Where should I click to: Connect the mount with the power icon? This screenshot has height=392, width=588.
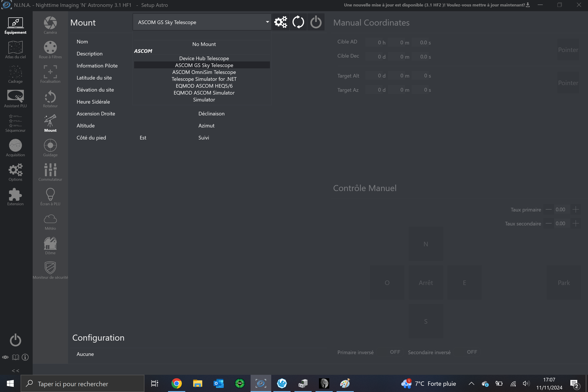316,22
